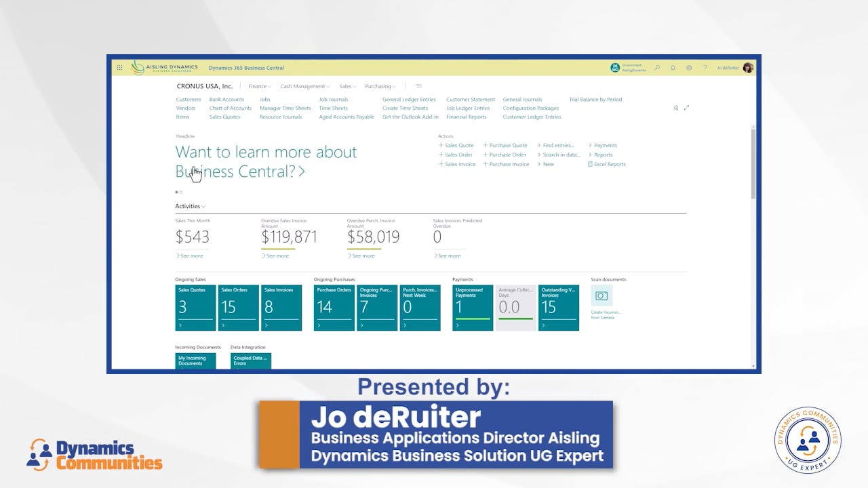Toggle the pin icon above the workspace
The width and height of the screenshot is (868, 488).
coord(675,108)
